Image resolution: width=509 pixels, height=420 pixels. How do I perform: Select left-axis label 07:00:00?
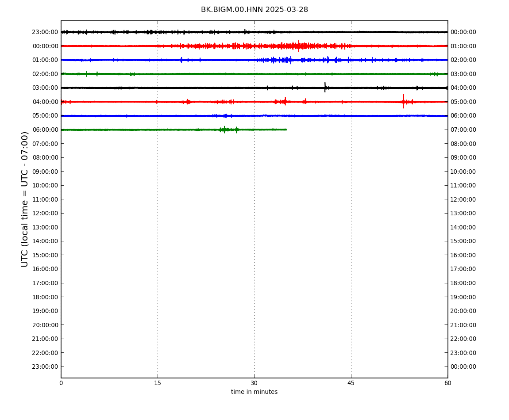(45, 144)
